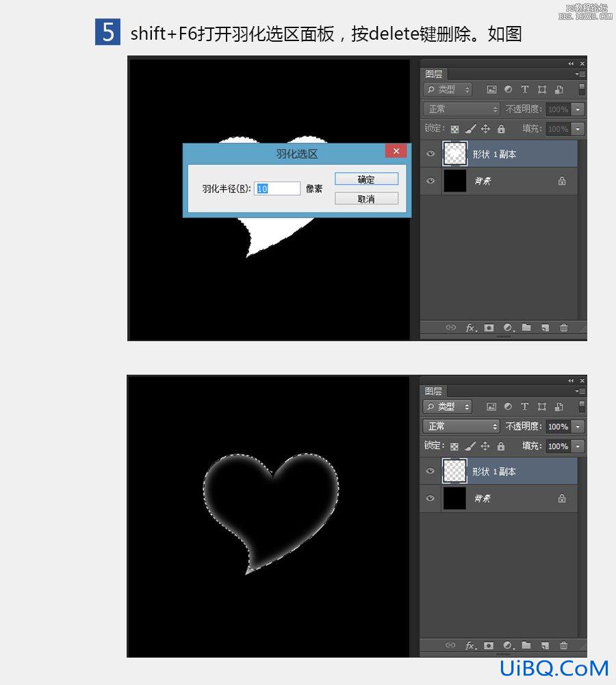Open filter type dropdown in upper Layers panel
The width and height of the screenshot is (616, 685).
coord(447,90)
